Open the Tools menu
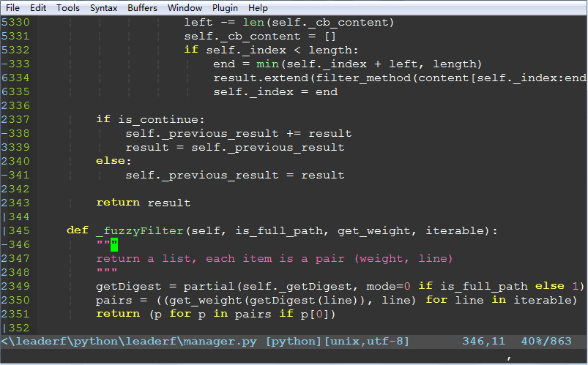The image size is (588, 365). pyautogui.click(x=68, y=8)
